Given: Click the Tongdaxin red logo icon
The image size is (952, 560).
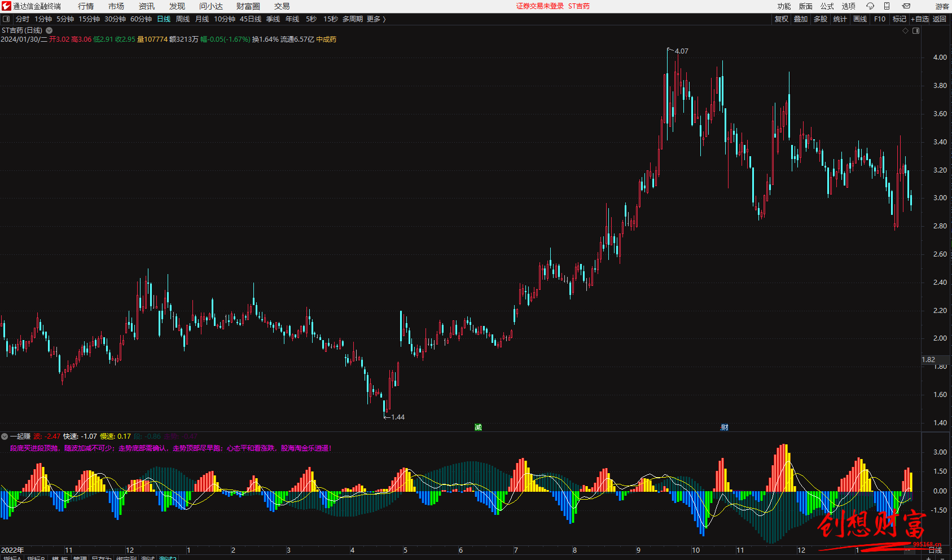Looking at the screenshot, I should (6, 6).
